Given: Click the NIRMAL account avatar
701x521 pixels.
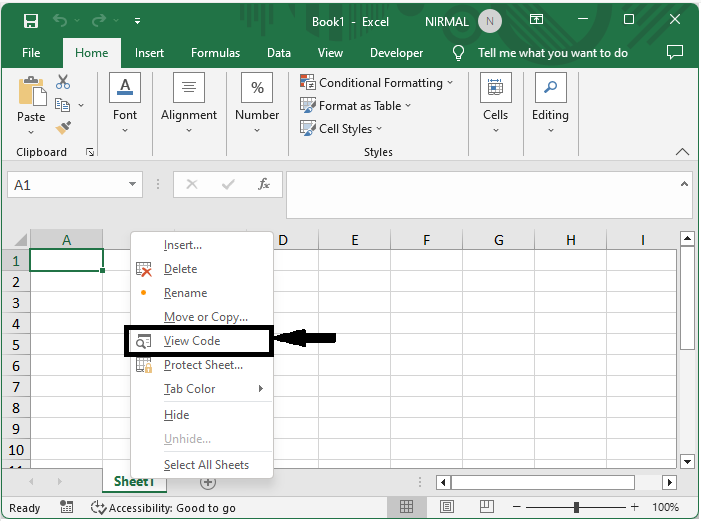Looking at the screenshot, I should 490,21.
